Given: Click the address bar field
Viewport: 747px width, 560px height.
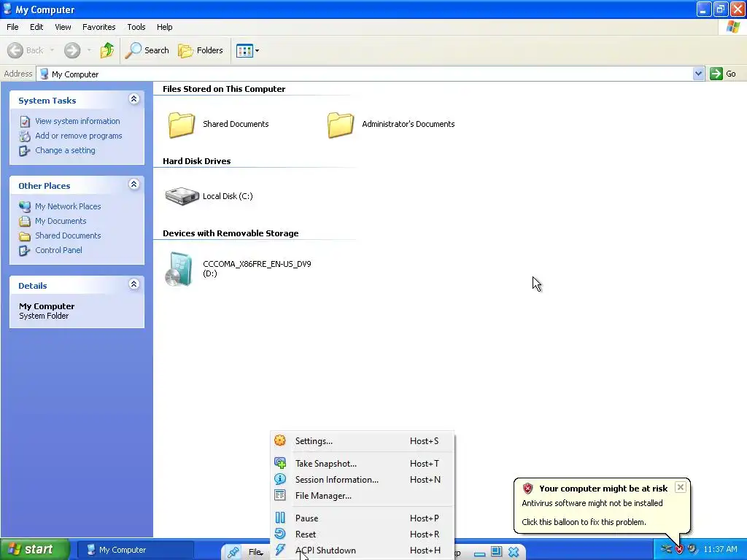Looking at the screenshot, I should [365, 74].
